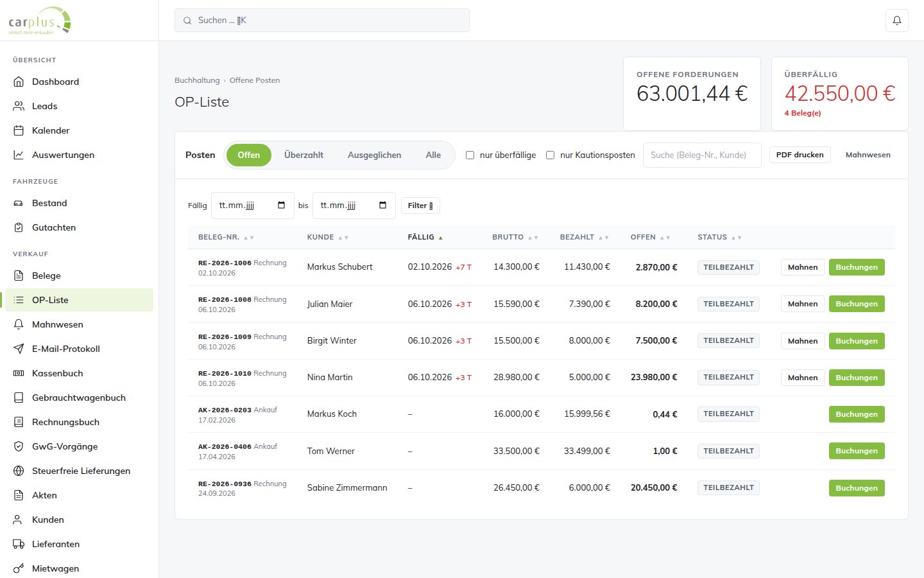Show the Alle posten tab
Viewport: 924px width, 578px height.
[433, 155]
